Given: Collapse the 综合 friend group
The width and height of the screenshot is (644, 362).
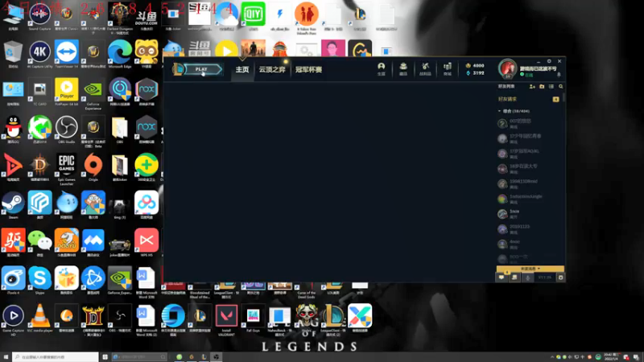Looking at the screenshot, I should pos(499,111).
